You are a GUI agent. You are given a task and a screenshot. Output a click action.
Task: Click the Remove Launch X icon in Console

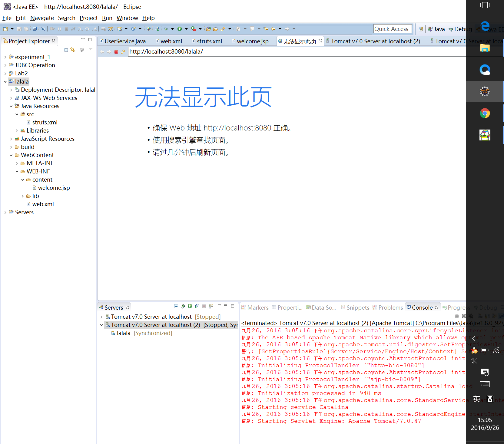[x=464, y=316]
